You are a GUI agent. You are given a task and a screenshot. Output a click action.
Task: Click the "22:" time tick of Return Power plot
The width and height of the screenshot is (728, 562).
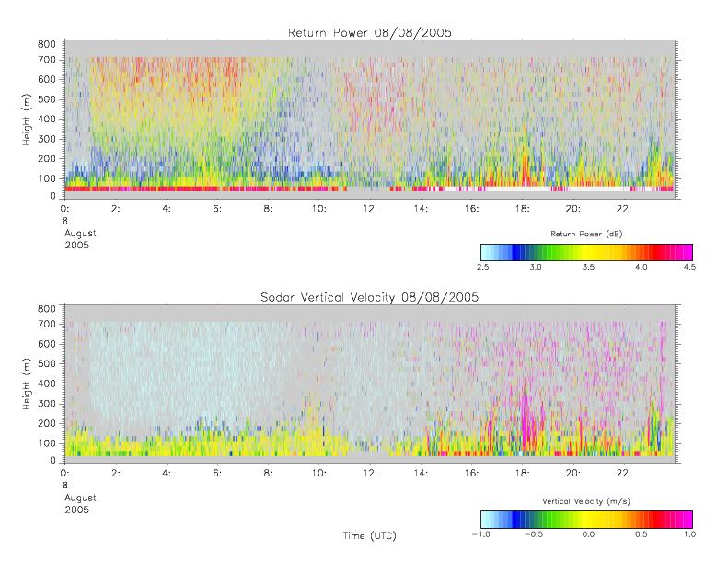coord(624,209)
